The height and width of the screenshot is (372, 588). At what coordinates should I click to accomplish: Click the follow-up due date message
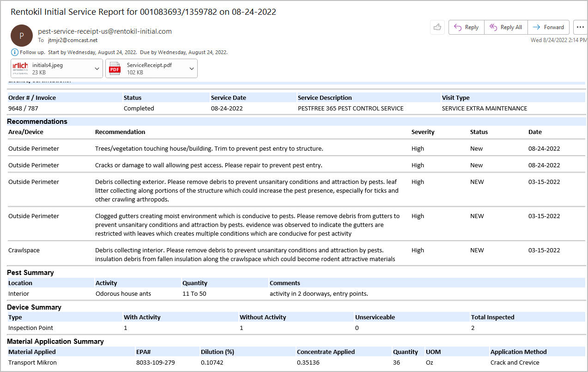123,52
